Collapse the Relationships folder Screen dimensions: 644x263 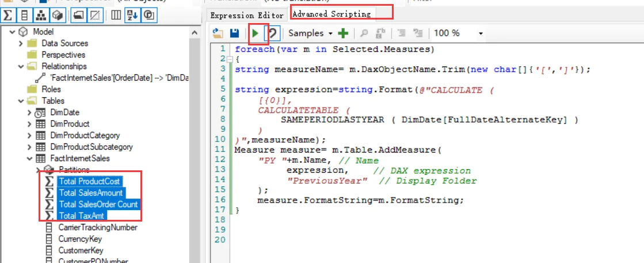coord(21,66)
